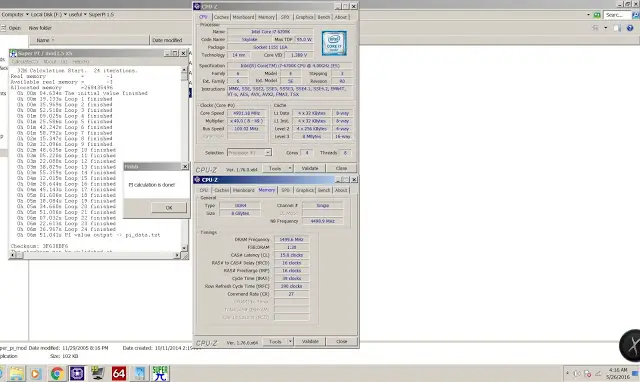Switch to SPD tab in lower CPU-Z
Screen dimensions: 640x382
pos(285,190)
